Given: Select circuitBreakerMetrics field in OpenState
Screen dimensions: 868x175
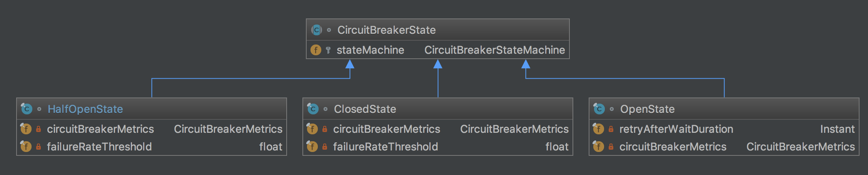Looking at the screenshot, I should pyautogui.click(x=673, y=147).
